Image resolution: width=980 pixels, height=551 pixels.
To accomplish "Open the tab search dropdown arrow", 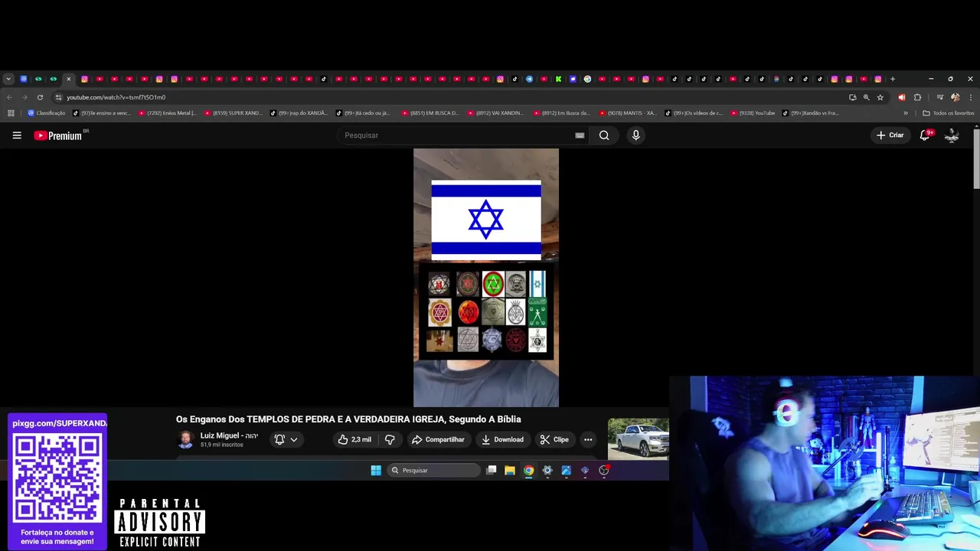I will click(x=8, y=79).
